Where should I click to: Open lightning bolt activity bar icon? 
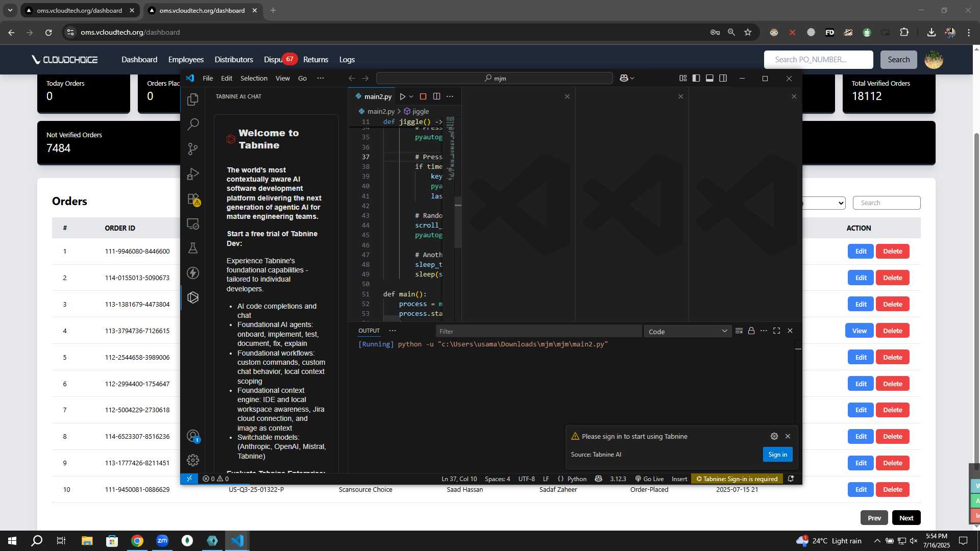coord(193,273)
